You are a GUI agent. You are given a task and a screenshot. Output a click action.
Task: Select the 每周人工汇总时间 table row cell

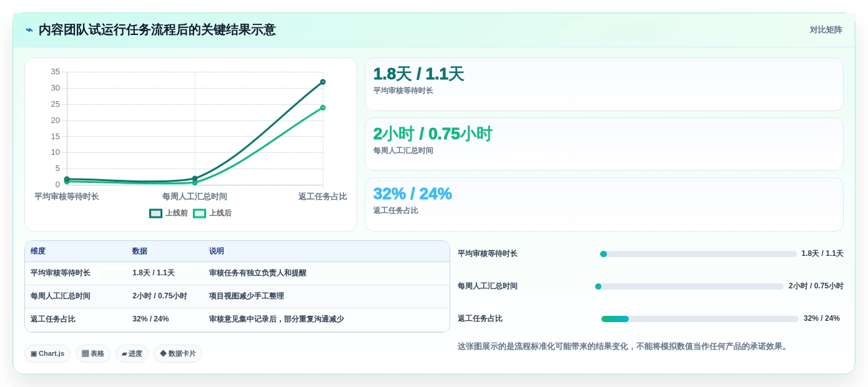[76, 296]
